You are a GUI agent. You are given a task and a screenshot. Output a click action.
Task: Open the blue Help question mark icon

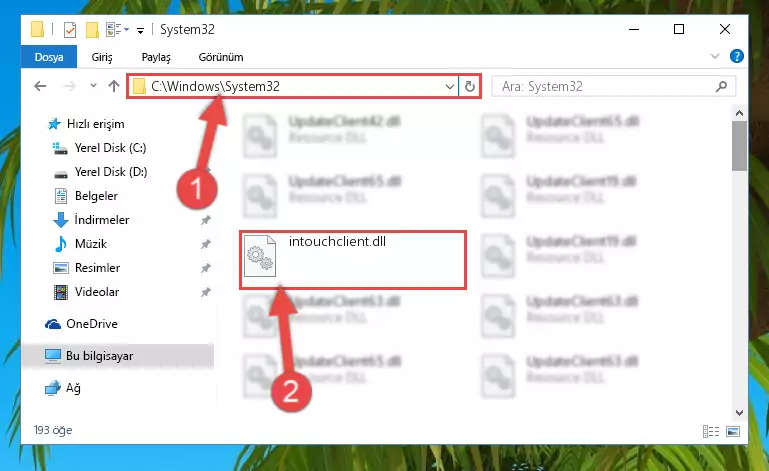tap(737, 56)
